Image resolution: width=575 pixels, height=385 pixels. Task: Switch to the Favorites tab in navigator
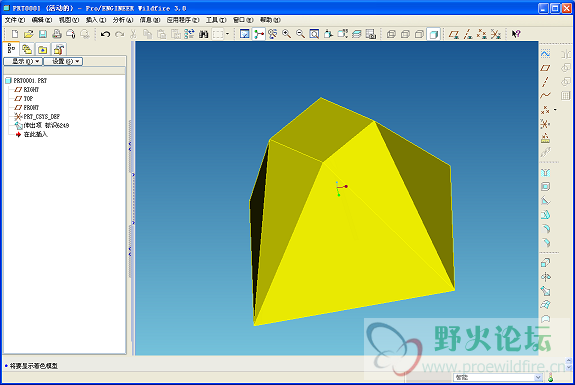click(43, 49)
